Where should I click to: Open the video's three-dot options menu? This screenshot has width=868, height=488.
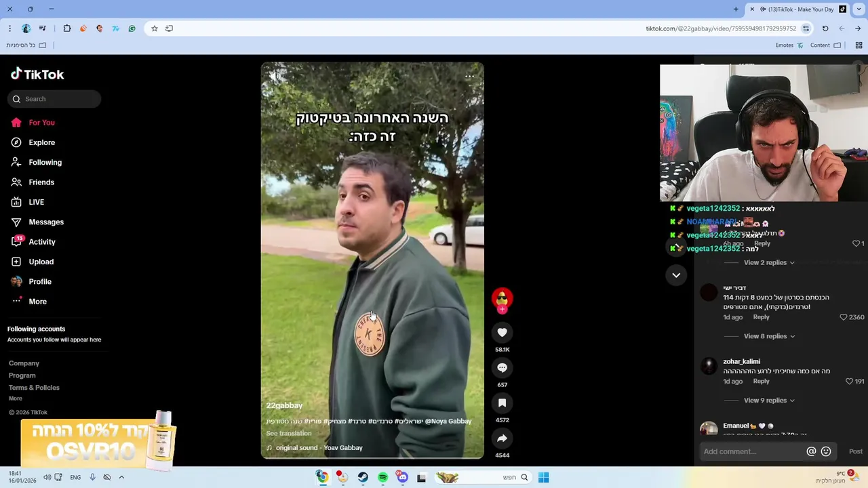[x=469, y=77]
